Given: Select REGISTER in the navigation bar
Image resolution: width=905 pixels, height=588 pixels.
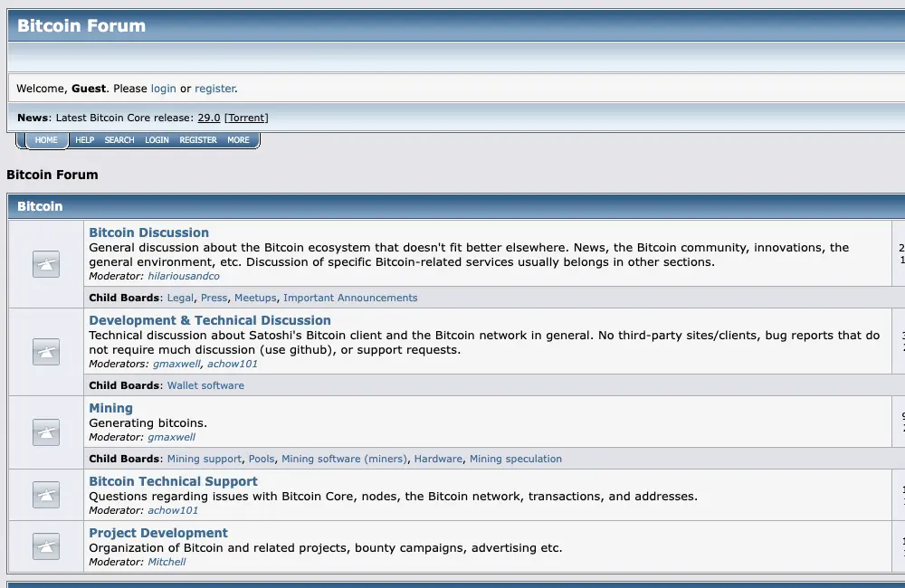Looking at the screenshot, I should click(198, 140).
